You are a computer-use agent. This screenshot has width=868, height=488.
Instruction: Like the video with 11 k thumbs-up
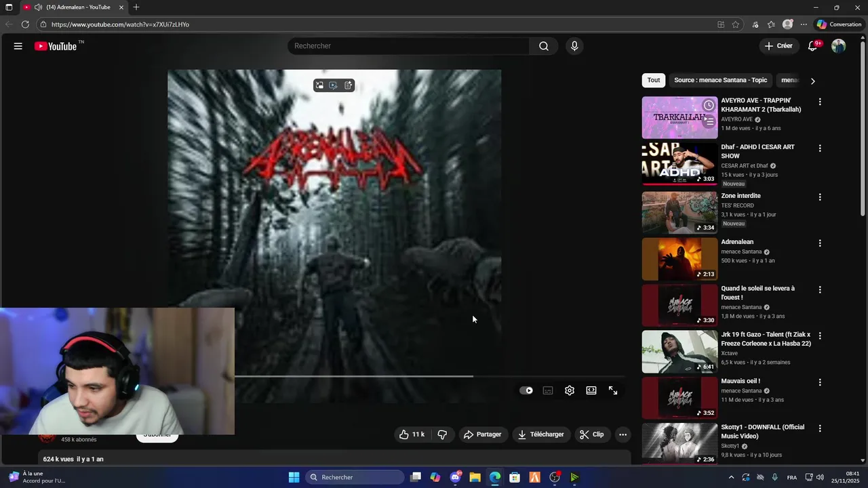(x=412, y=434)
